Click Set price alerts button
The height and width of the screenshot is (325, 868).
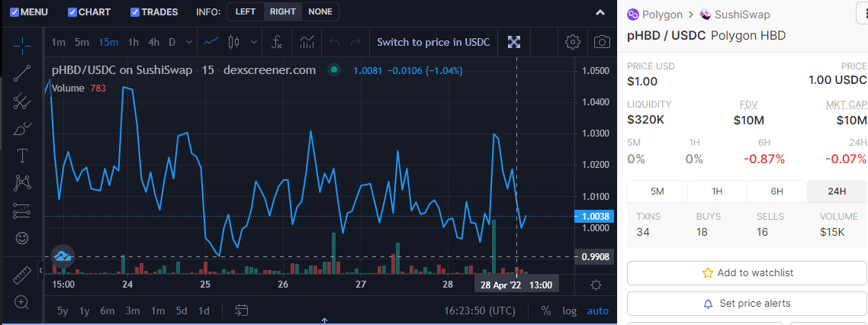click(747, 304)
